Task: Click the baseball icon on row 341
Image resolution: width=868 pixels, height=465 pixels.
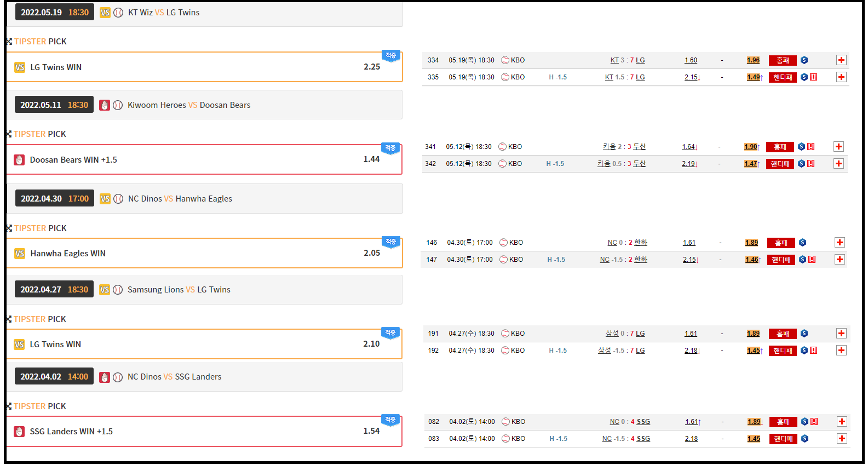Action: pos(502,147)
